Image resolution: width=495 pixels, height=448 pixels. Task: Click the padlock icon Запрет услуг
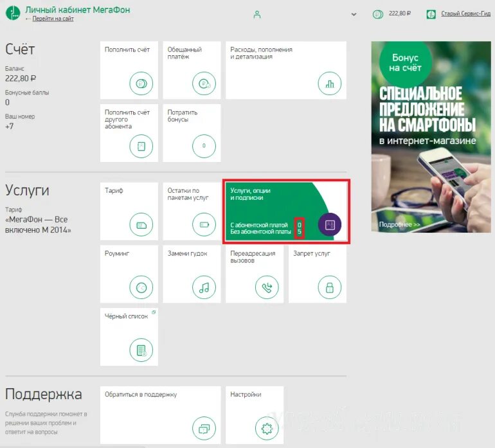click(x=330, y=287)
